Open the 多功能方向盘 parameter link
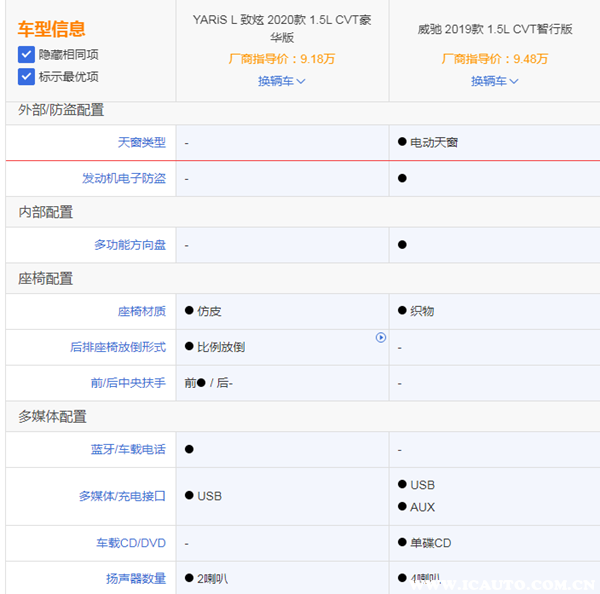Viewport: 600px width, 594px height. 130,244
